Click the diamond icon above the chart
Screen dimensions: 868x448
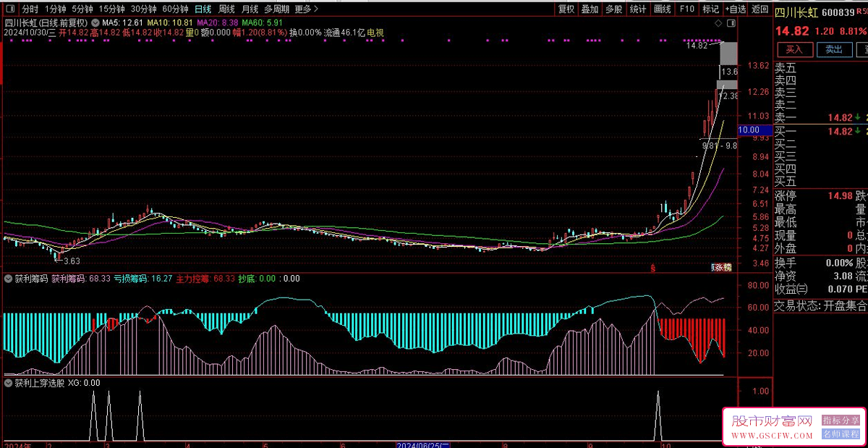[x=717, y=23]
